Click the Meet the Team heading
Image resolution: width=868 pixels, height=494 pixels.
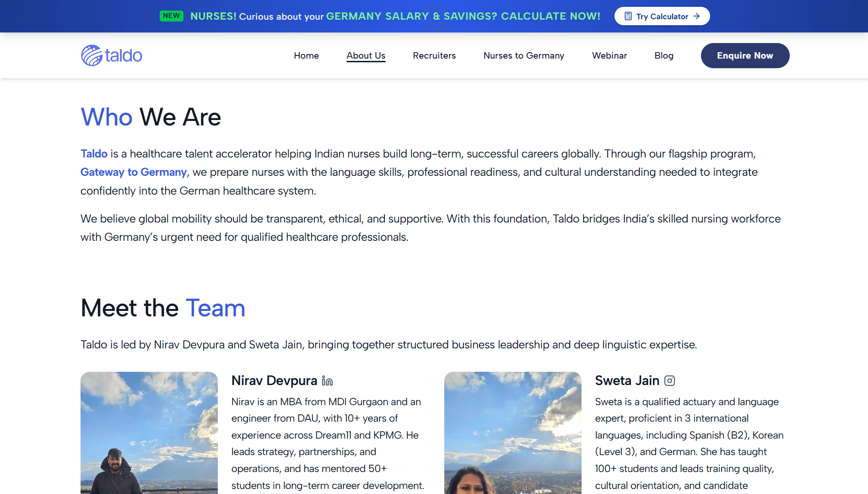point(163,308)
